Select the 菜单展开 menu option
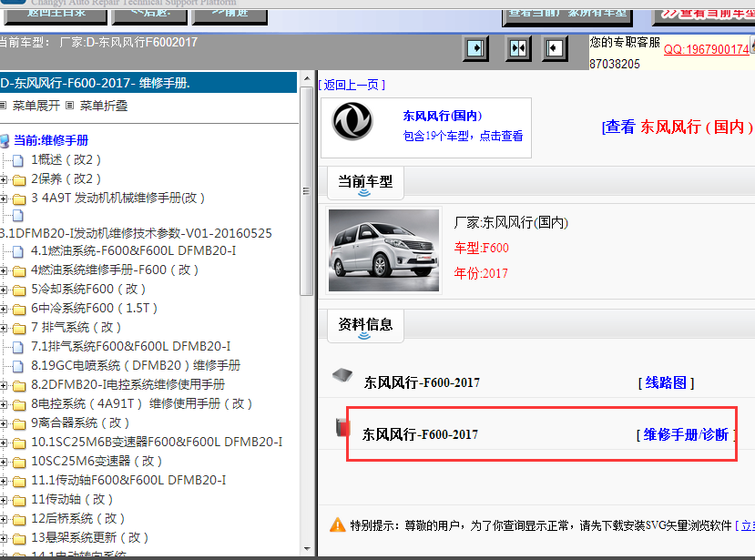The height and width of the screenshot is (560, 755). [x=36, y=106]
